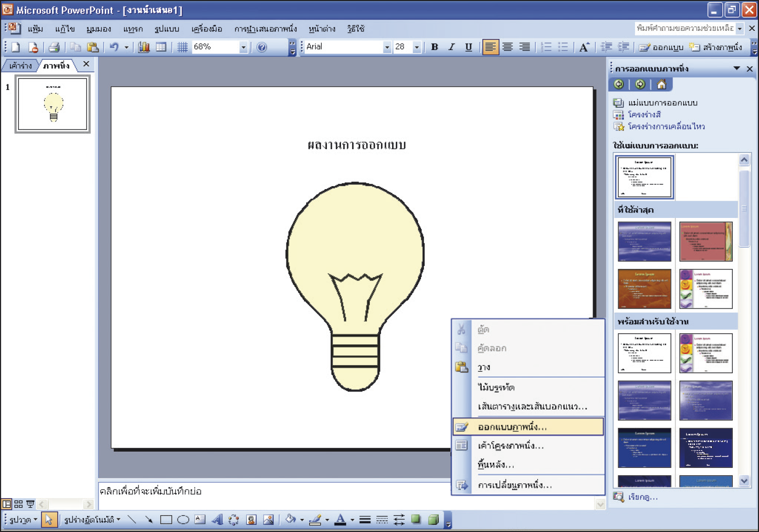The height and width of the screenshot is (532, 759).
Task: Open the แฟ้ม (File) menu
Action: point(35,29)
